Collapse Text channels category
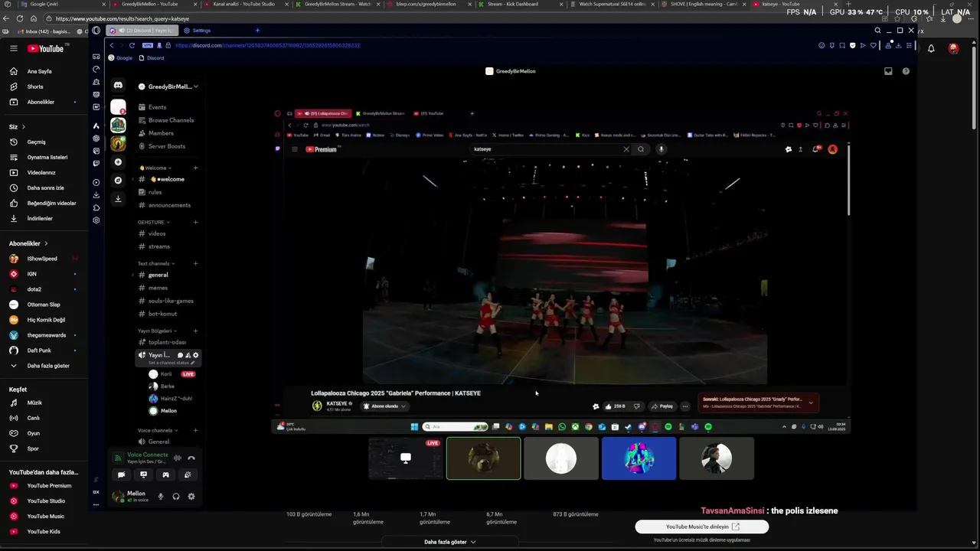This screenshot has width=980, height=551. pos(156,263)
